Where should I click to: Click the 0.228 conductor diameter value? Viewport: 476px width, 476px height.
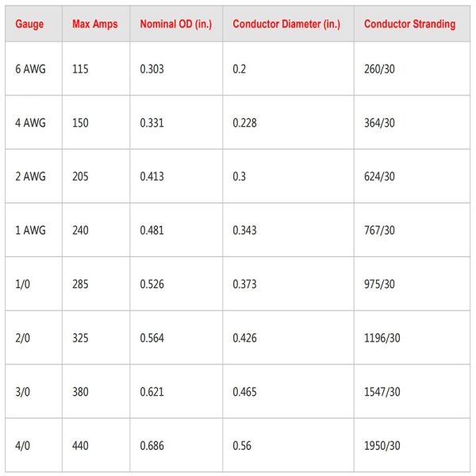244,123
